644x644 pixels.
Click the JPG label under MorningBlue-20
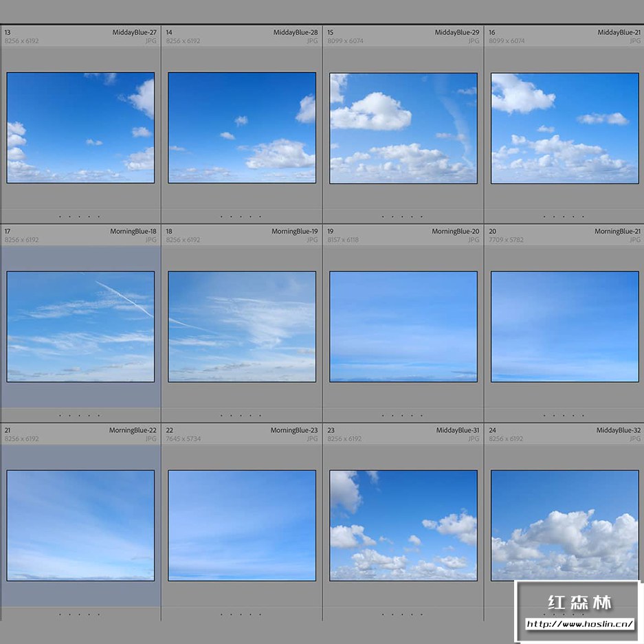474,240
